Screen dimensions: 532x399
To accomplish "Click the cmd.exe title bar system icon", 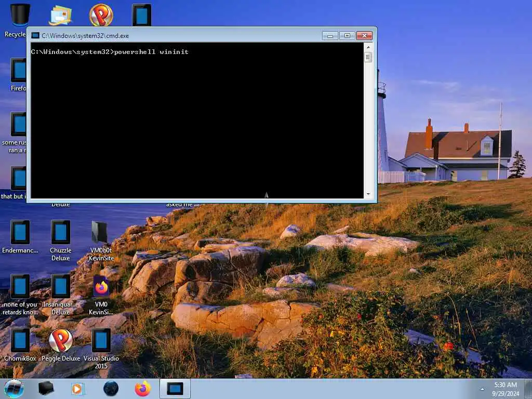I will (x=35, y=36).
